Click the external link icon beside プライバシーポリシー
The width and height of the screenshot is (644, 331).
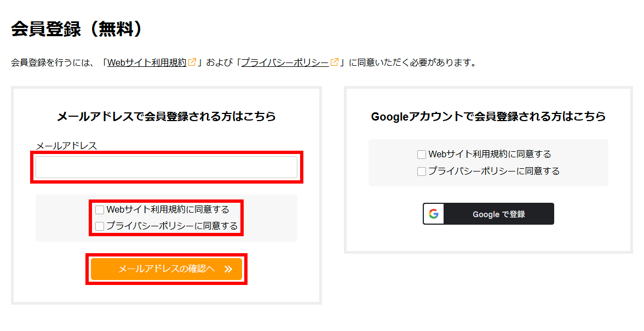pyautogui.click(x=335, y=62)
